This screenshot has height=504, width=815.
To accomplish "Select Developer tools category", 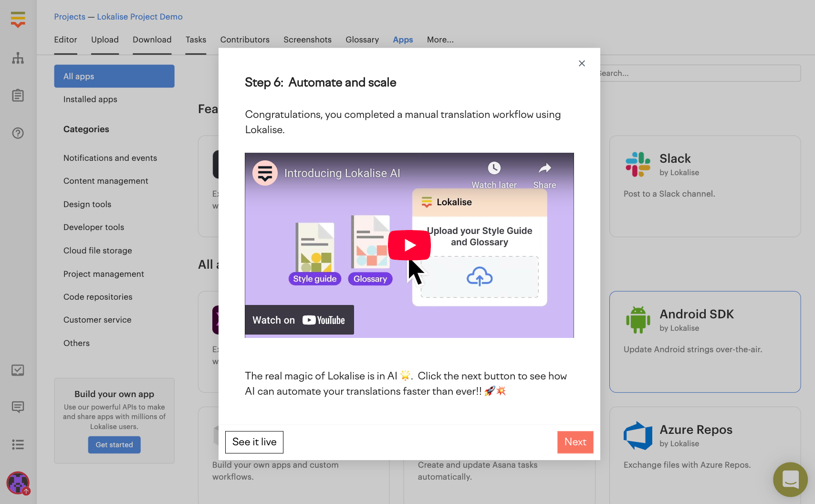I will point(94,227).
